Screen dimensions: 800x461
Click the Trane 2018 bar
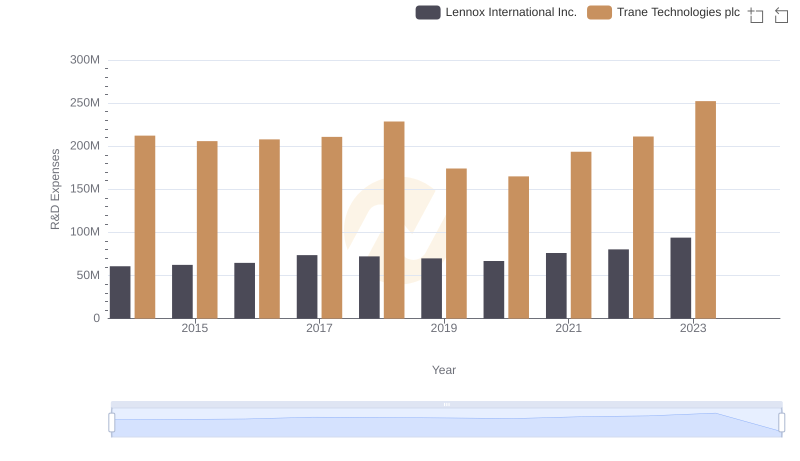(x=394, y=220)
